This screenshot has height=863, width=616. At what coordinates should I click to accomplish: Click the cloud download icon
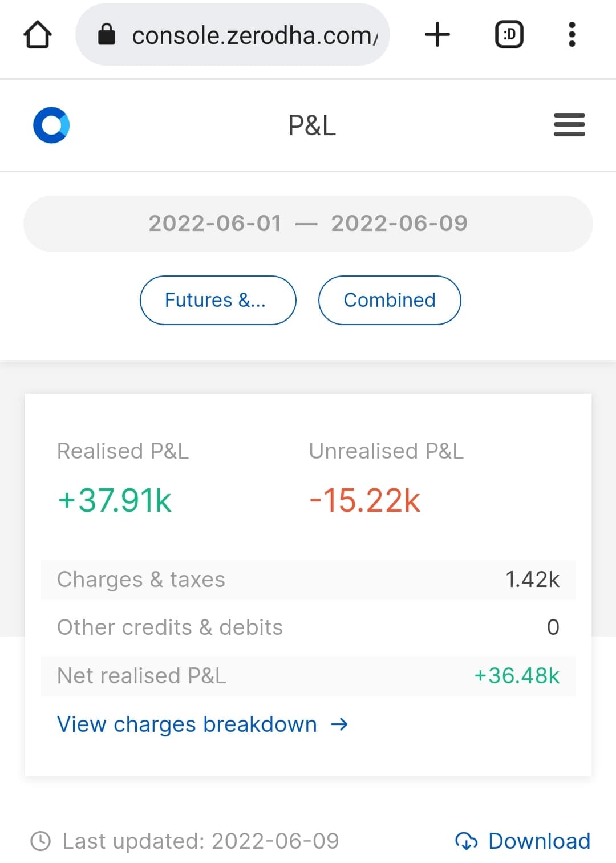[x=466, y=841]
